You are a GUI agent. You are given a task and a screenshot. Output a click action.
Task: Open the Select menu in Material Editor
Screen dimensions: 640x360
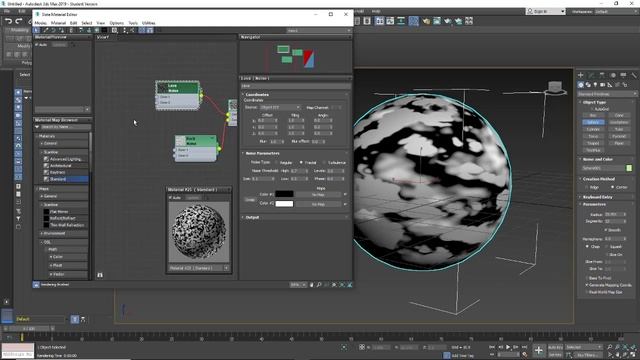pyautogui.click(x=87, y=23)
